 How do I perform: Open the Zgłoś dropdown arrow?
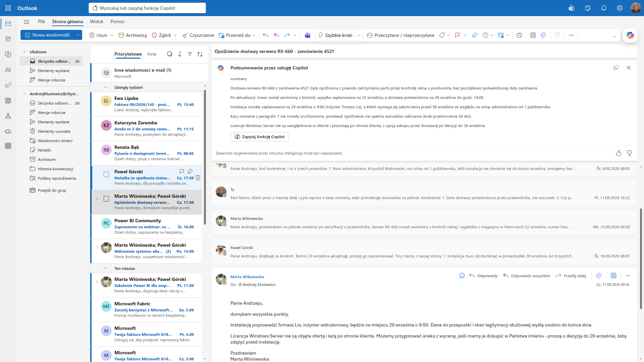click(175, 35)
